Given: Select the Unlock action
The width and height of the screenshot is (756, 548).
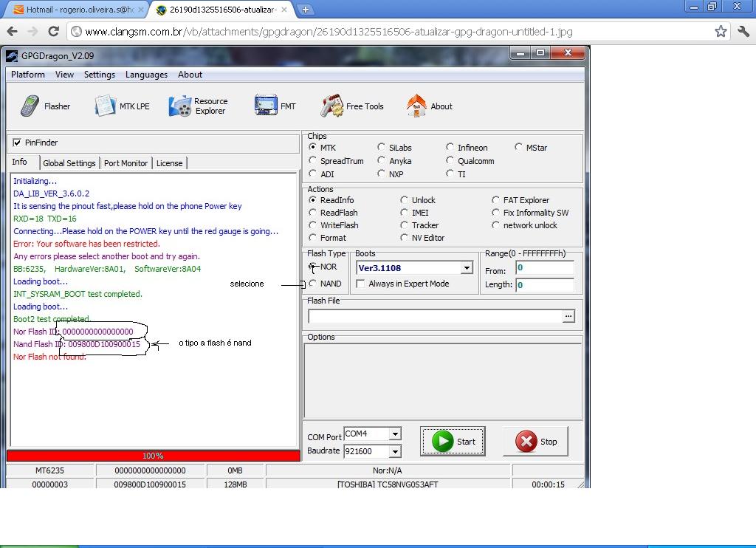Looking at the screenshot, I should tap(404, 199).
